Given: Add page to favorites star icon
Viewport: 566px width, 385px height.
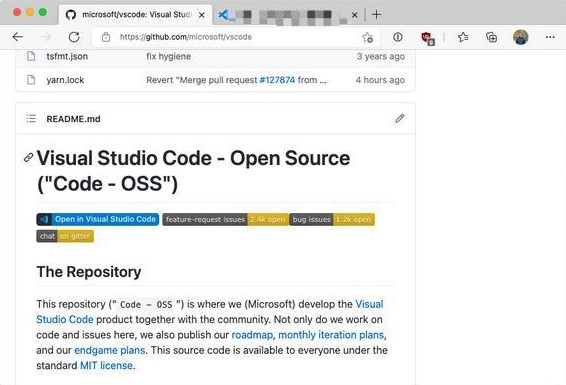Looking at the screenshot, I should 367,37.
